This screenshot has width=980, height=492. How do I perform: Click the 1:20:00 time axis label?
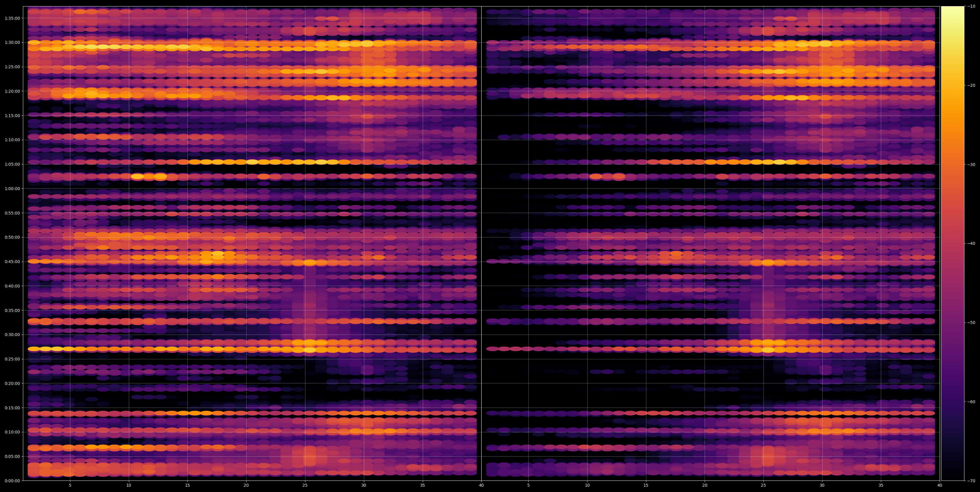tap(12, 91)
